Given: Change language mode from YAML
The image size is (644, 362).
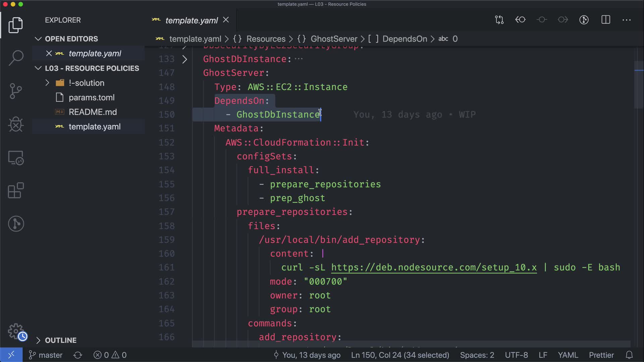Looking at the screenshot, I should [x=568, y=355].
